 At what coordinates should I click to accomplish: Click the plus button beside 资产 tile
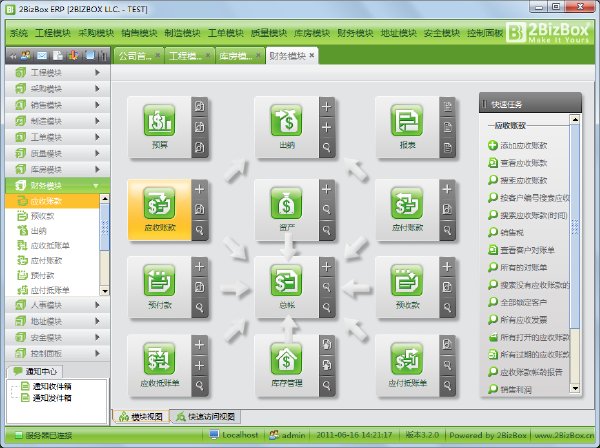[x=326, y=189]
